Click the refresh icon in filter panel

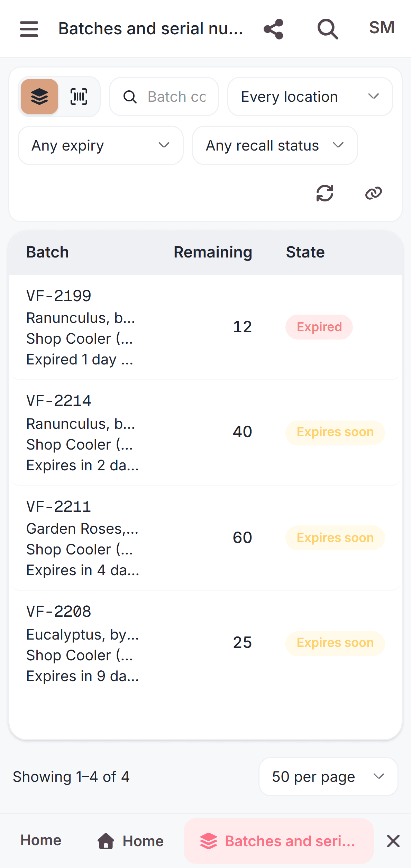pyautogui.click(x=325, y=193)
